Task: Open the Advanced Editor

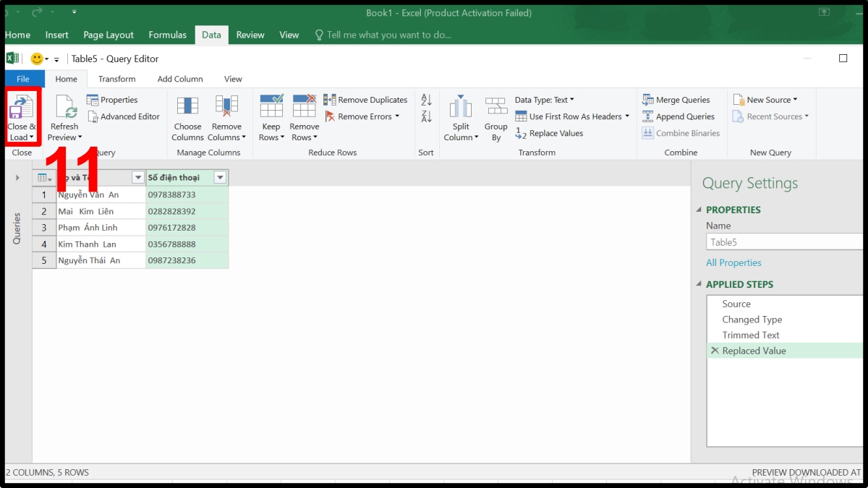Action: click(x=123, y=116)
